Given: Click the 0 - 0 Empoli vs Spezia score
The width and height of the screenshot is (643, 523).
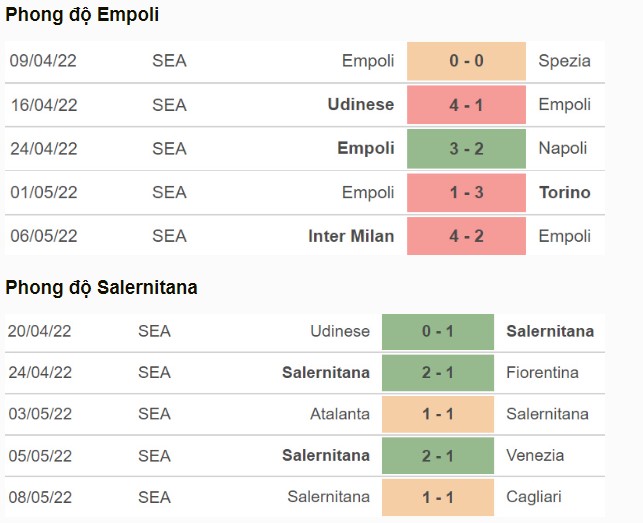Looking at the screenshot, I should click(466, 61).
